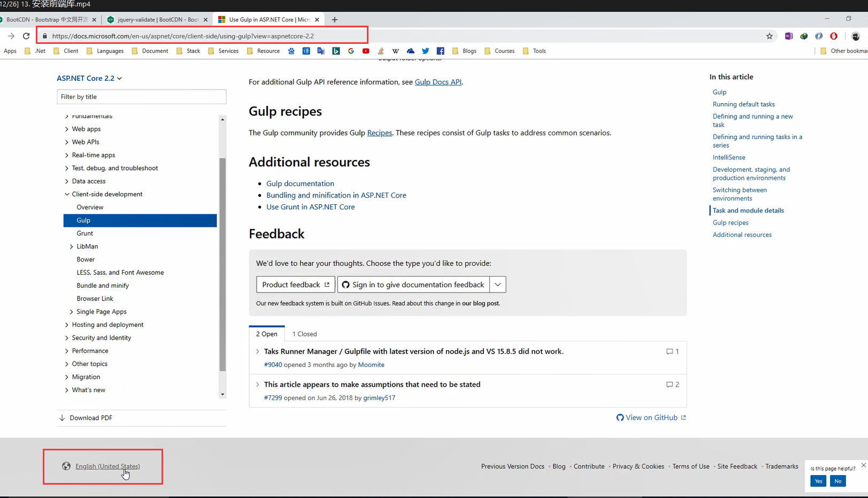Expand issue Taks Runner Manager row
The height and width of the screenshot is (498, 868).
[x=257, y=351]
